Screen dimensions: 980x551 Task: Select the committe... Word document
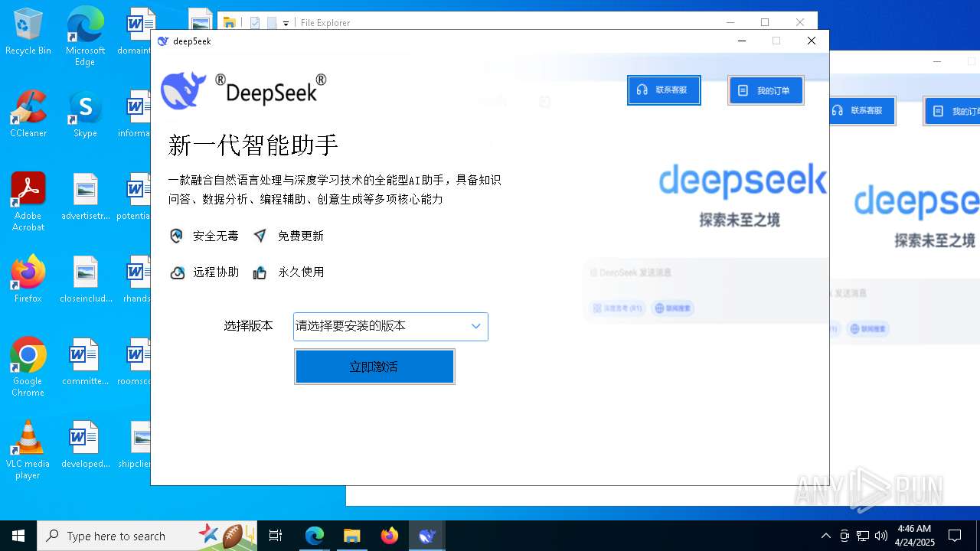[85, 362]
